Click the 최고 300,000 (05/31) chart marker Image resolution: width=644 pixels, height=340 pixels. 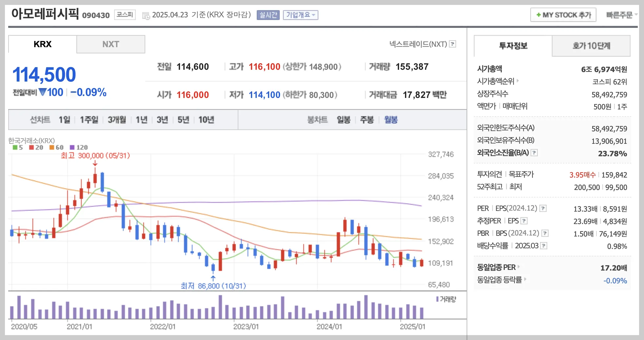coord(95,156)
